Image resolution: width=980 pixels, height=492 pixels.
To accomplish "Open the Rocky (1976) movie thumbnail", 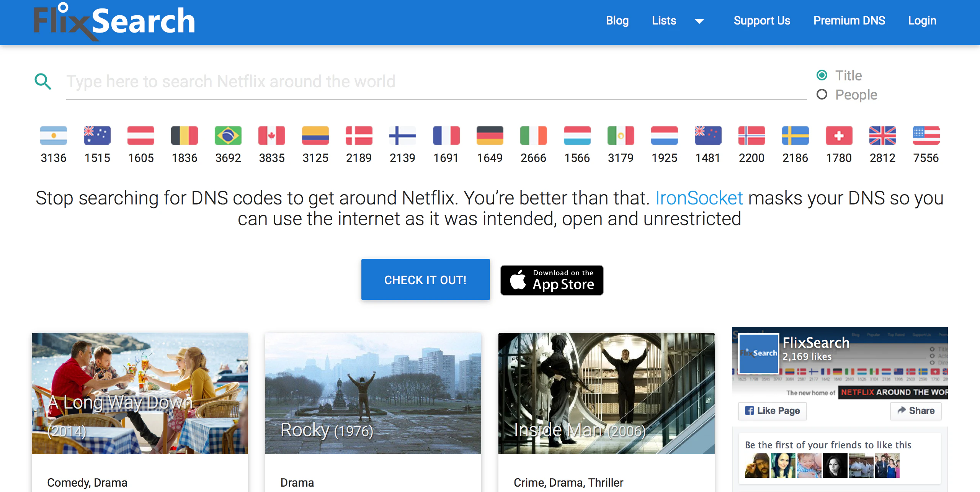I will pyautogui.click(x=373, y=393).
